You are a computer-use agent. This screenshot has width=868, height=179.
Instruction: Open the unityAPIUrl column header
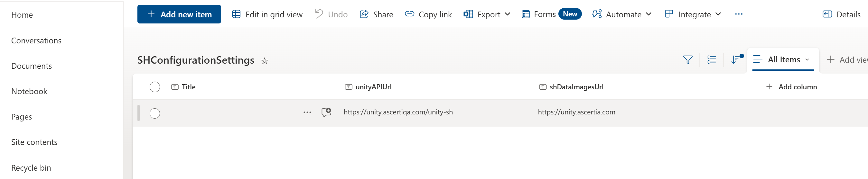click(368, 87)
